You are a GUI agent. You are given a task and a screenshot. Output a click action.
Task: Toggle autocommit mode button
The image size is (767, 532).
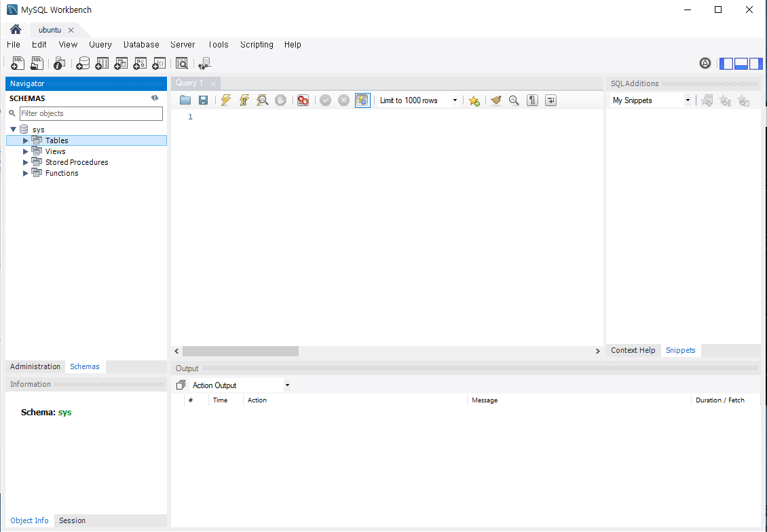coord(362,100)
